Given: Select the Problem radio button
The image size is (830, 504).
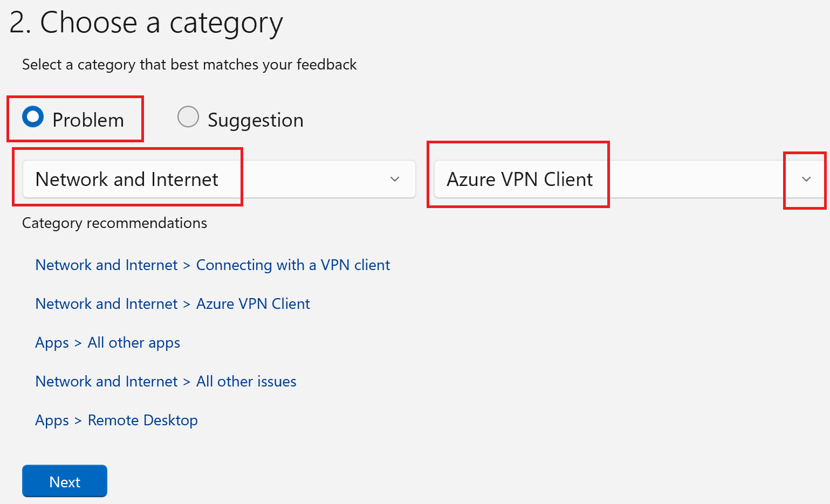Looking at the screenshot, I should [33, 116].
